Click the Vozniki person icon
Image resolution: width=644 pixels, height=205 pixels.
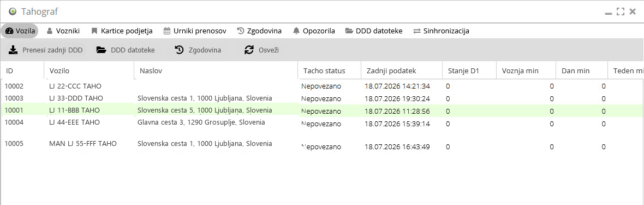pyautogui.click(x=50, y=31)
